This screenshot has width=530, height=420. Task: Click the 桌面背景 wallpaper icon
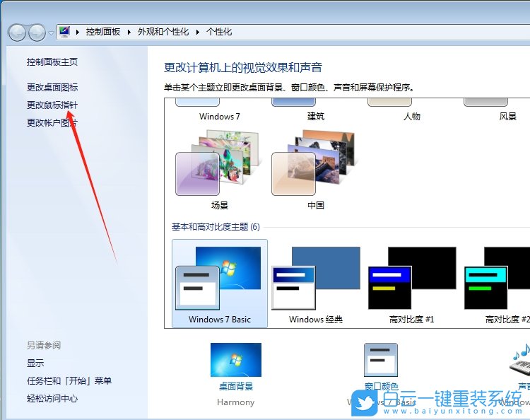point(236,360)
